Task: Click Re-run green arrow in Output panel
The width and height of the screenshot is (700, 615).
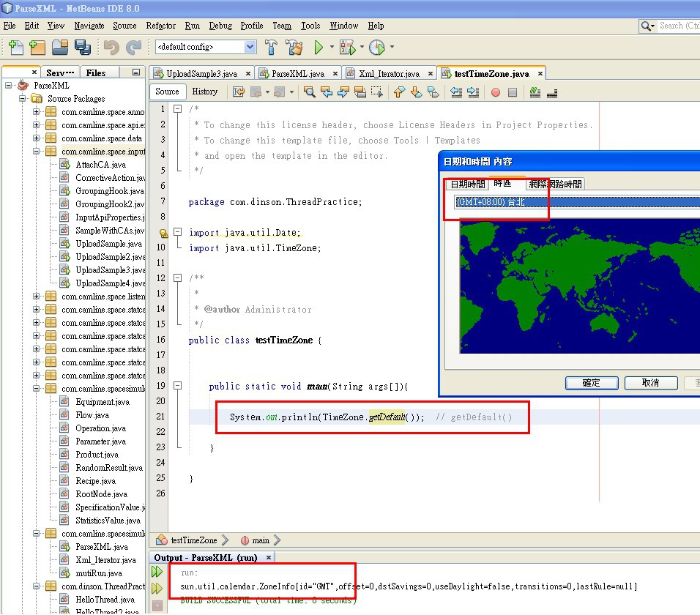Action: coord(157,572)
